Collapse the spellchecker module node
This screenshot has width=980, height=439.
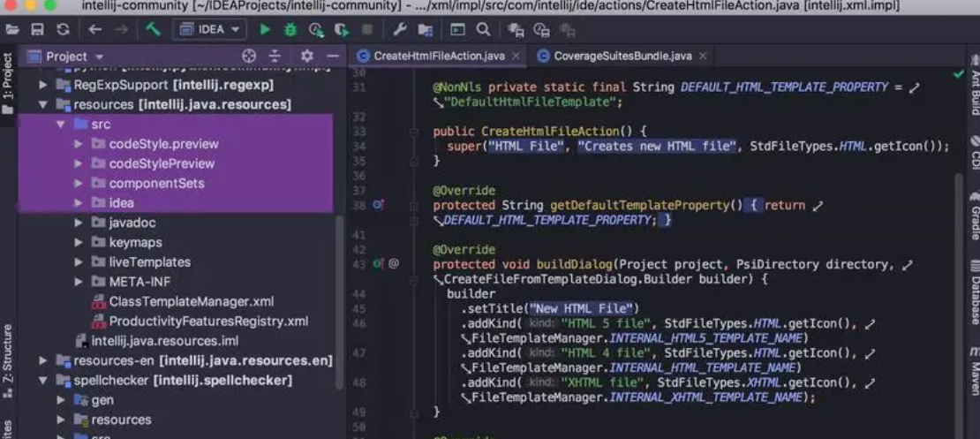point(42,381)
